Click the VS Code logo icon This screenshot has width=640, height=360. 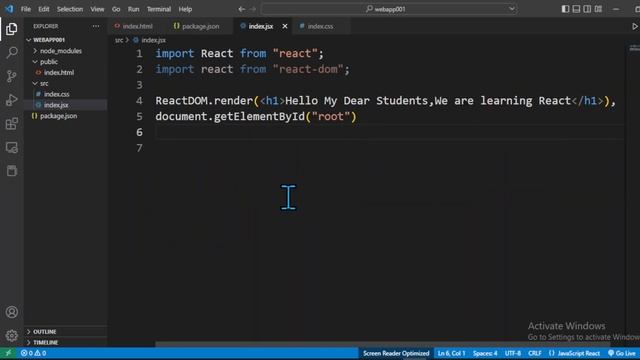9,9
